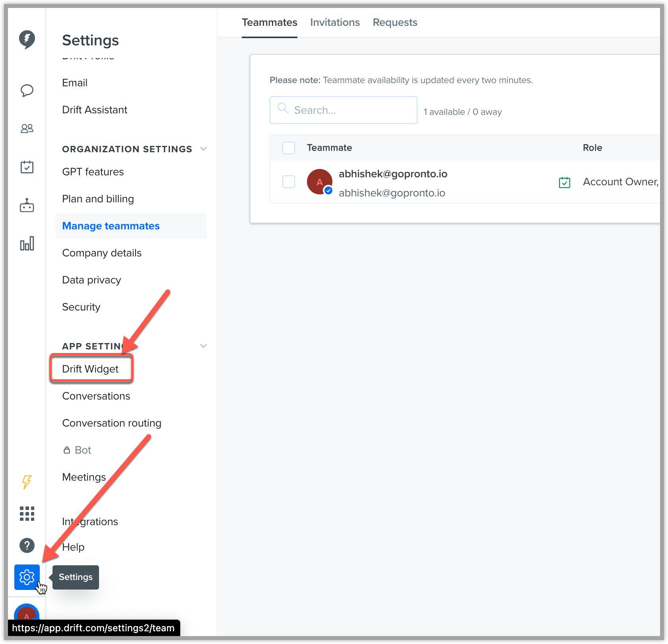Click the Teammate column header
This screenshot has height=644, width=668.
point(329,148)
